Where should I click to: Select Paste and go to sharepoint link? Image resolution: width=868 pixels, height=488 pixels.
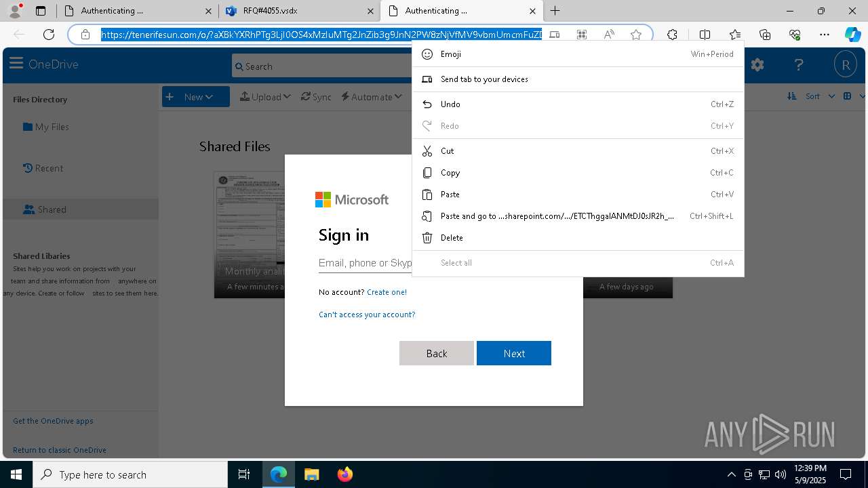[x=578, y=216]
